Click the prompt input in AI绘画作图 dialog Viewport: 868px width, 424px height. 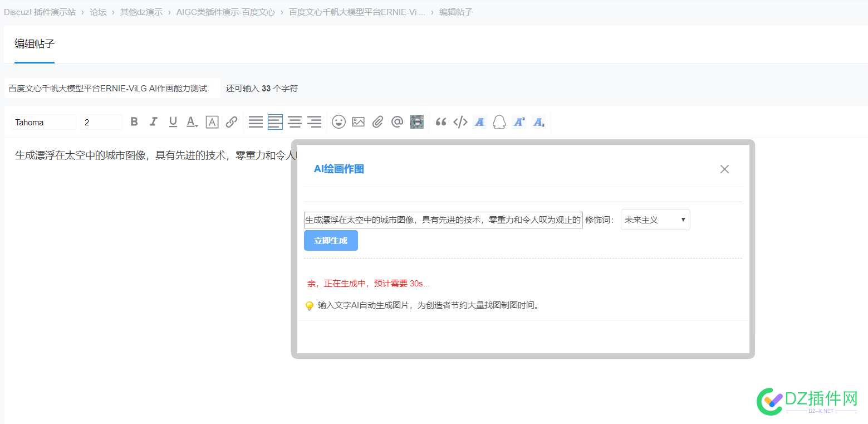click(x=443, y=220)
